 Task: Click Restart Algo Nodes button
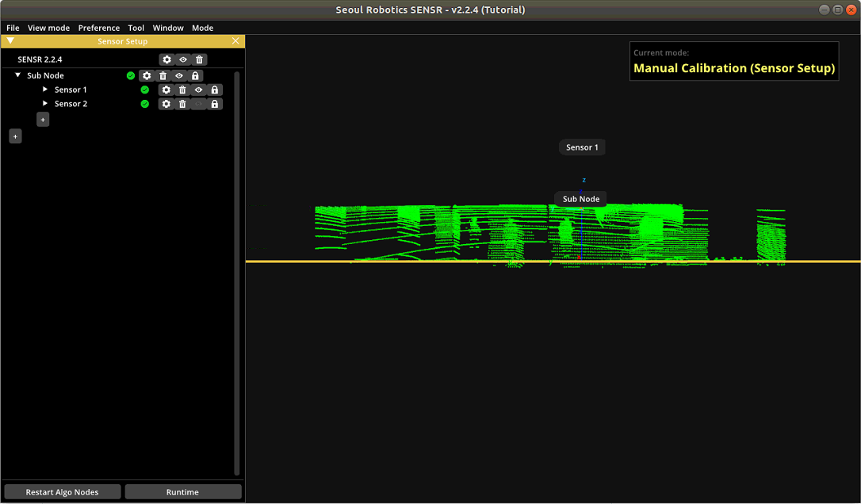63,492
